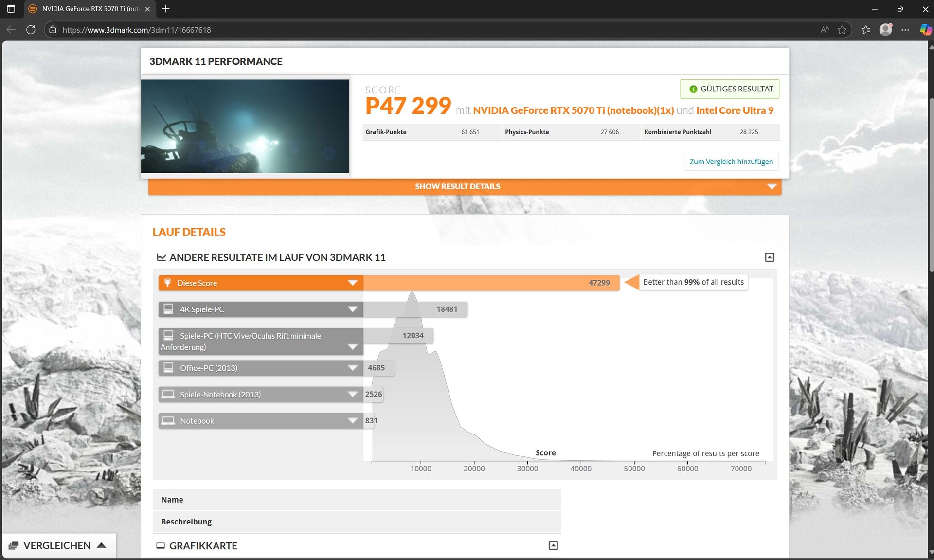This screenshot has height=560, width=934.
Task: Click the Vergleichen up arrow
Action: click(x=102, y=545)
